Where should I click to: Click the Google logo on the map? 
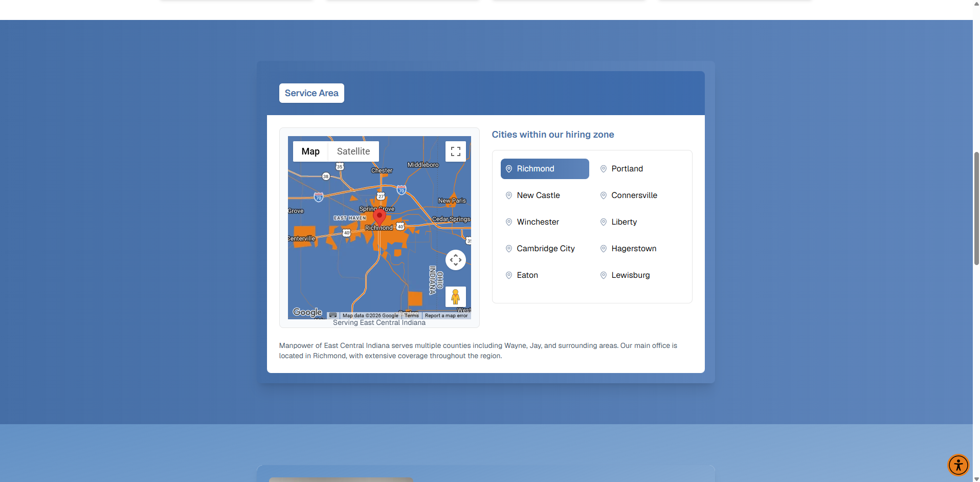click(307, 312)
